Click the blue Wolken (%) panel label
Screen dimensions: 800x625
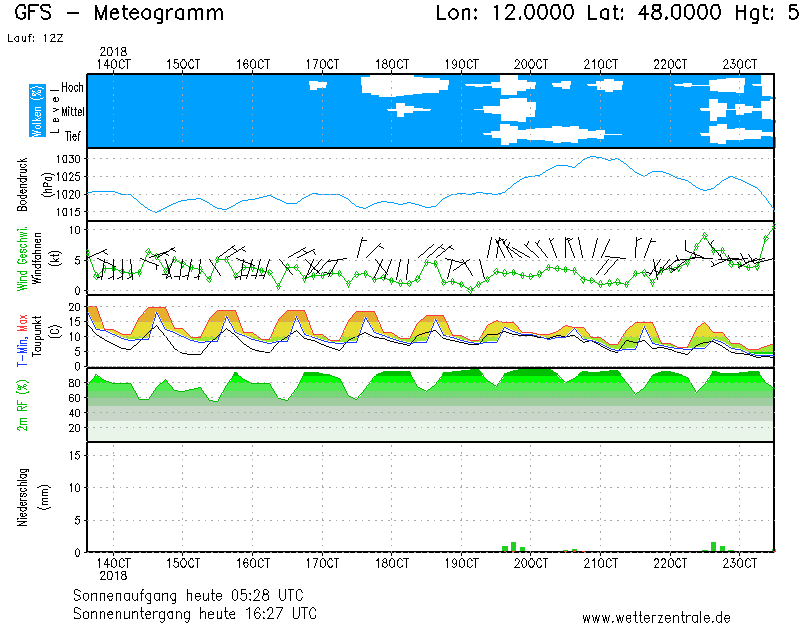click(37, 111)
